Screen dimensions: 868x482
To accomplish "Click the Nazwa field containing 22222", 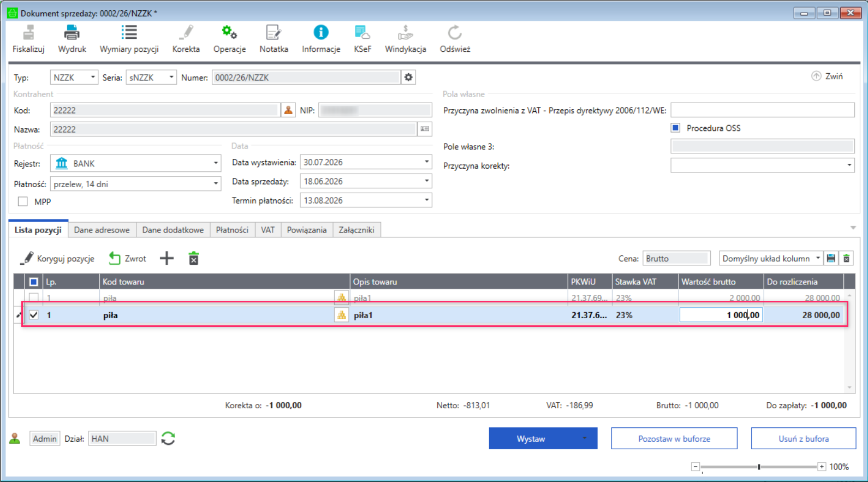I will (233, 129).
